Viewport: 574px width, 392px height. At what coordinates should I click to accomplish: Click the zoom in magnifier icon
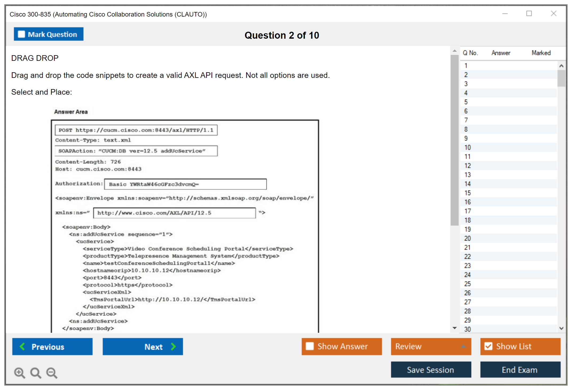19,373
